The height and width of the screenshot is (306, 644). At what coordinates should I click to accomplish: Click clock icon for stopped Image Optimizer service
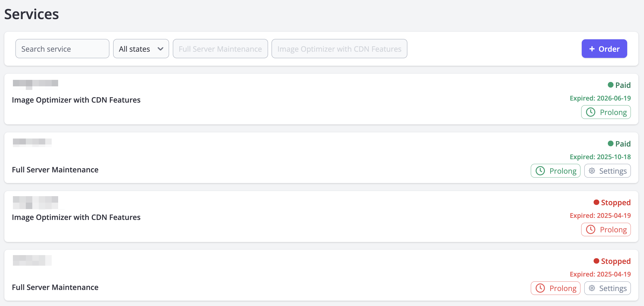pyautogui.click(x=591, y=229)
